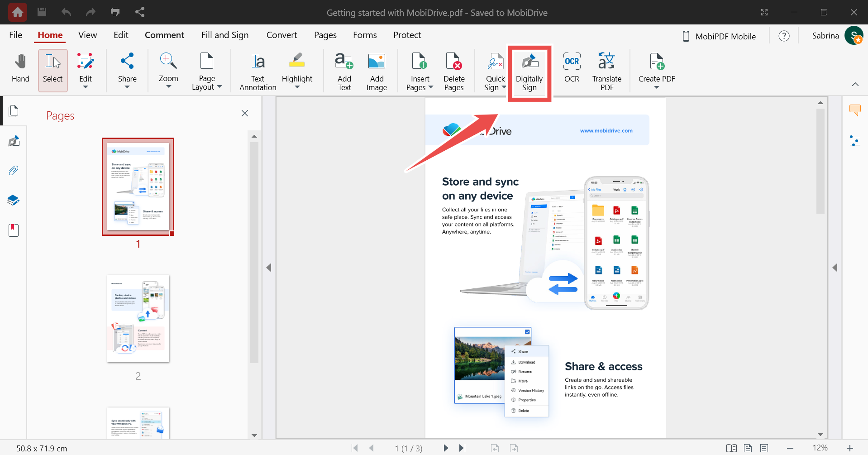Open the File menu

(16, 35)
